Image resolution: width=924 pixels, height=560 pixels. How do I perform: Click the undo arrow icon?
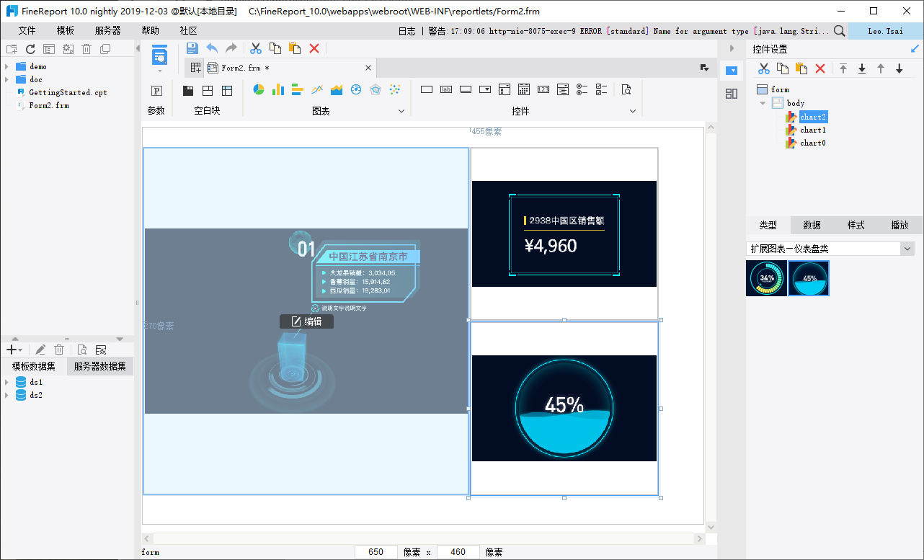pyautogui.click(x=212, y=48)
